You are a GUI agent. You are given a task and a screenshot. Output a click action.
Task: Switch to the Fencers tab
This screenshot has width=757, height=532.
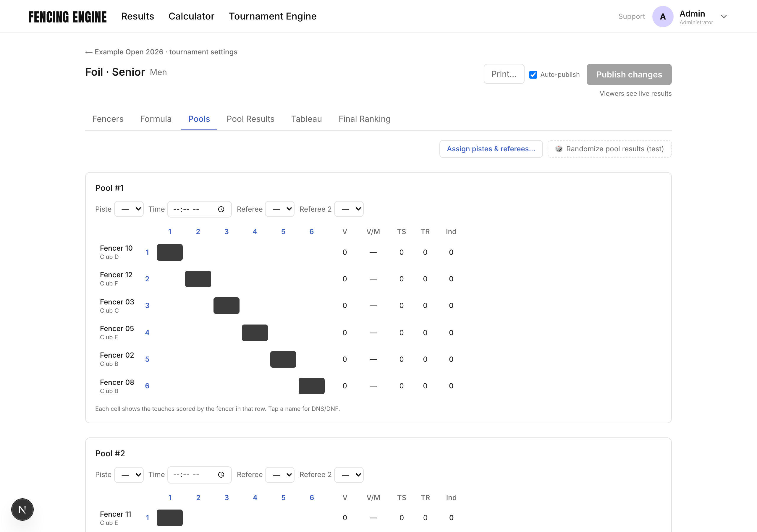pyautogui.click(x=108, y=119)
